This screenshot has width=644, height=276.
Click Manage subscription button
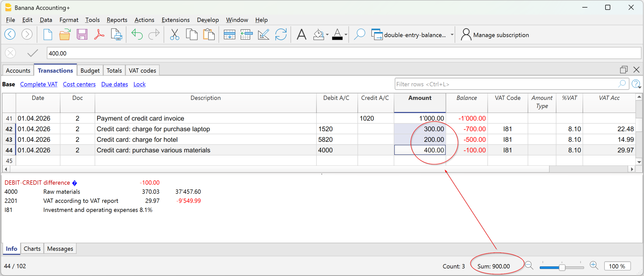point(495,35)
